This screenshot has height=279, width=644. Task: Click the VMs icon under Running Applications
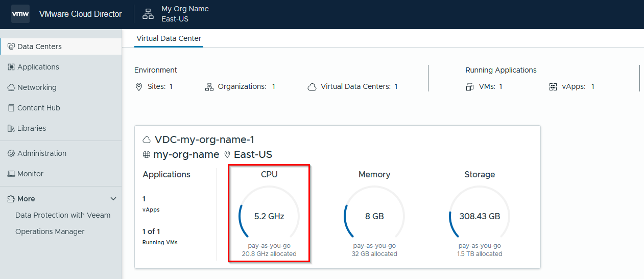470,87
